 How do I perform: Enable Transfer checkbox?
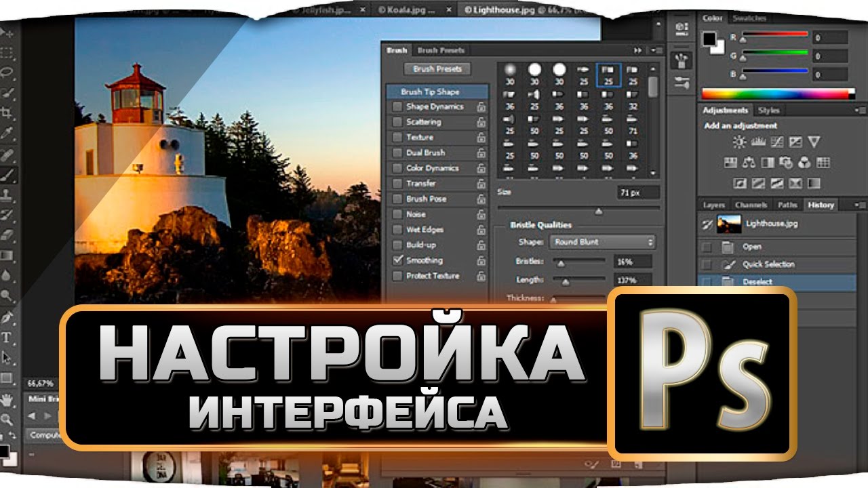pyautogui.click(x=397, y=184)
